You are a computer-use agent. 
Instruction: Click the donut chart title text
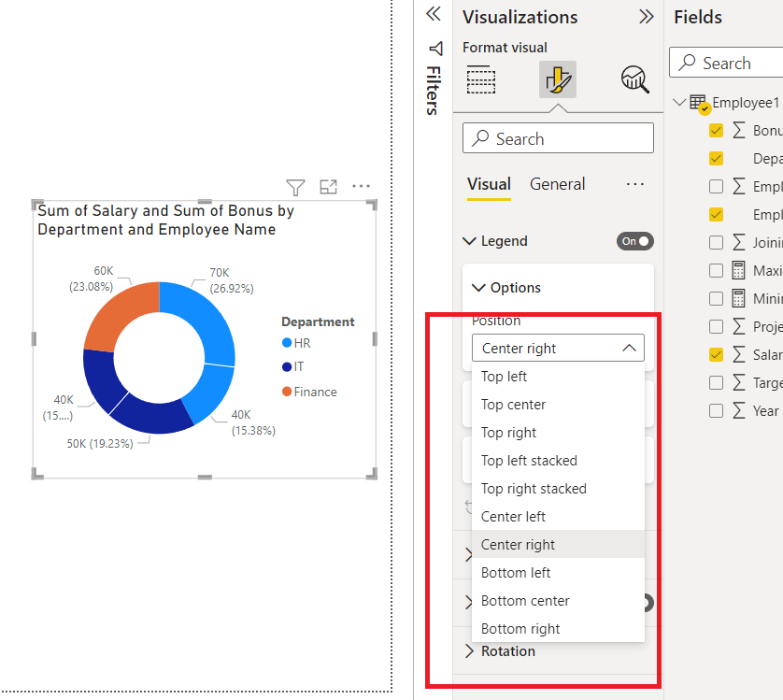tap(165, 220)
